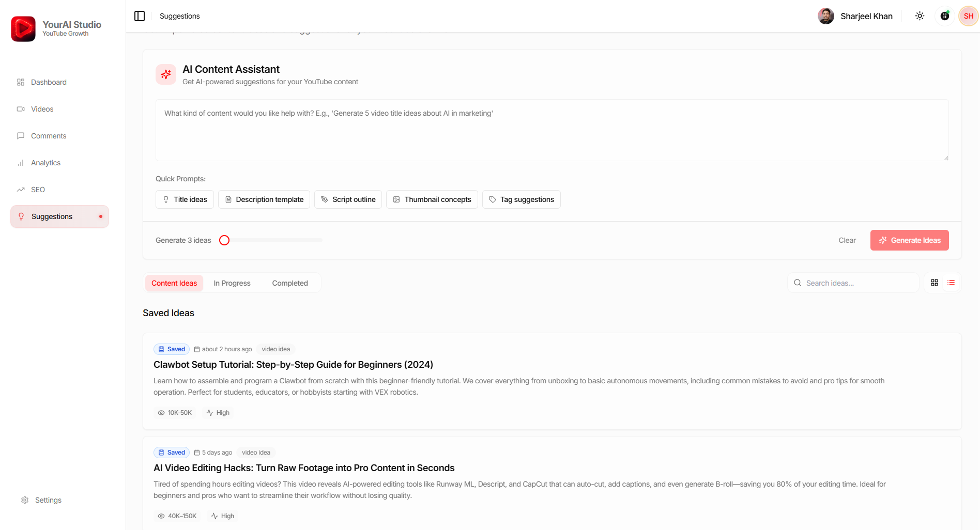The image size is (980, 530).
Task: Open the SH user avatar menu
Action: (x=969, y=16)
